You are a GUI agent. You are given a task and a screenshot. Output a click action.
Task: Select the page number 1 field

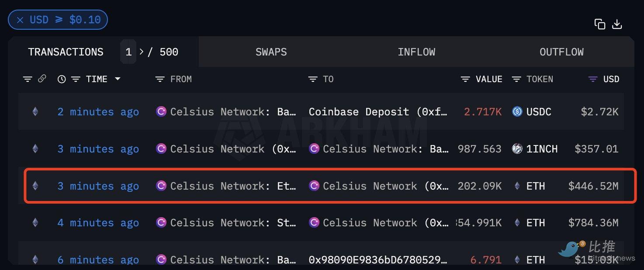point(128,52)
